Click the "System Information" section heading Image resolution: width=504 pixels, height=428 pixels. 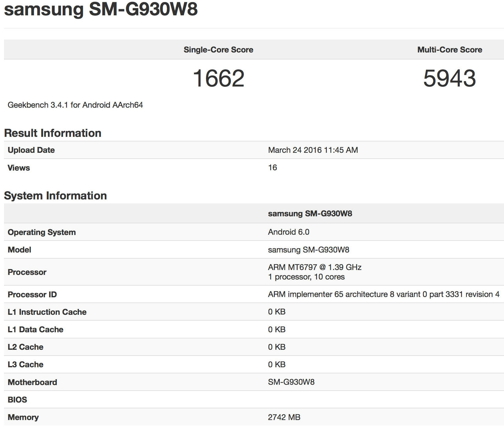click(55, 195)
